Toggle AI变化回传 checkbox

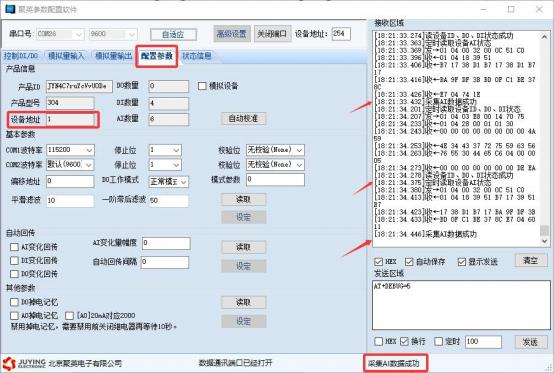pyautogui.click(x=14, y=247)
